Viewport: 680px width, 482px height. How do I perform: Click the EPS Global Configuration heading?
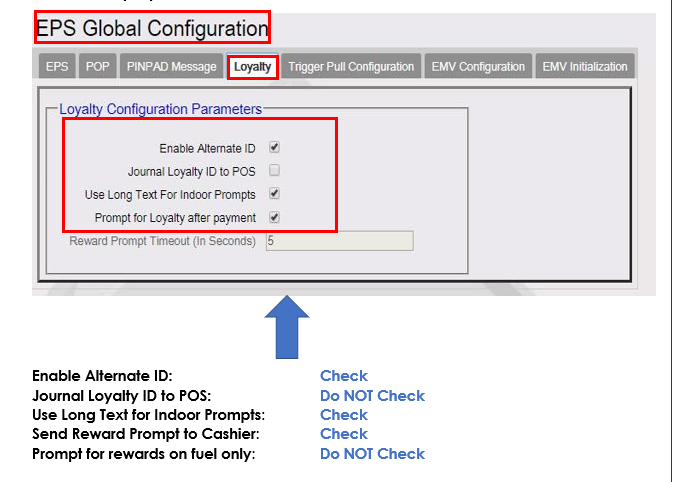pyautogui.click(x=152, y=28)
